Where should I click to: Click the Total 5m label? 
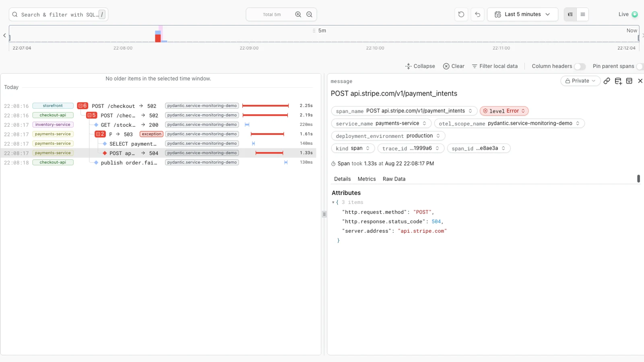tap(272, 14)
